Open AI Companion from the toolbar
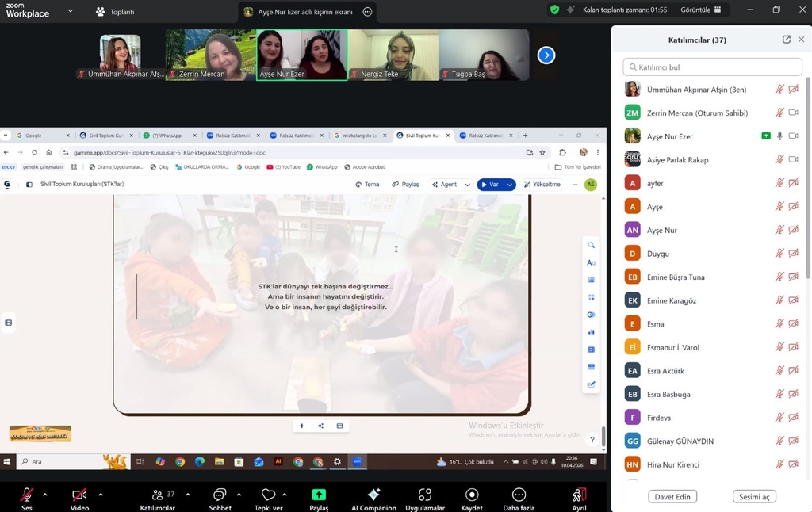This screenshot has width=812, height=512. (x=373, y=495)
